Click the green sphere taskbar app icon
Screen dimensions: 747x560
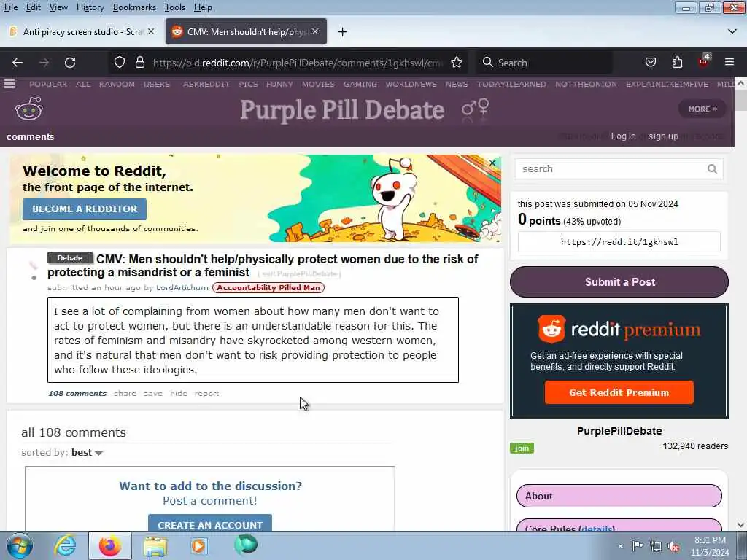point(246,545)
